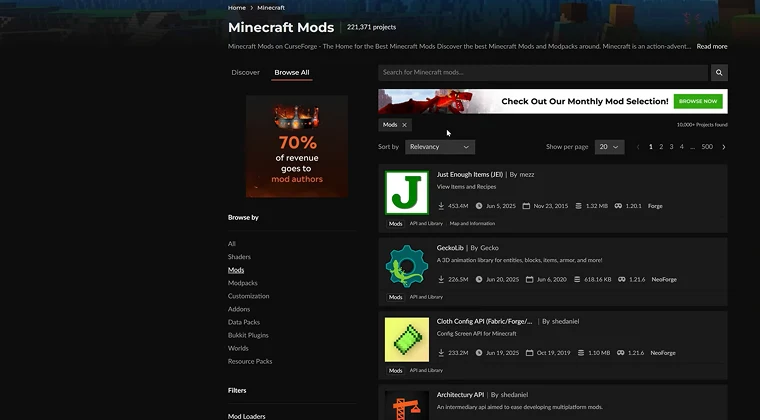Viewport: 760px width, 420px height.
Task: Switch to the Discover tab
Action: pos(245,73)
